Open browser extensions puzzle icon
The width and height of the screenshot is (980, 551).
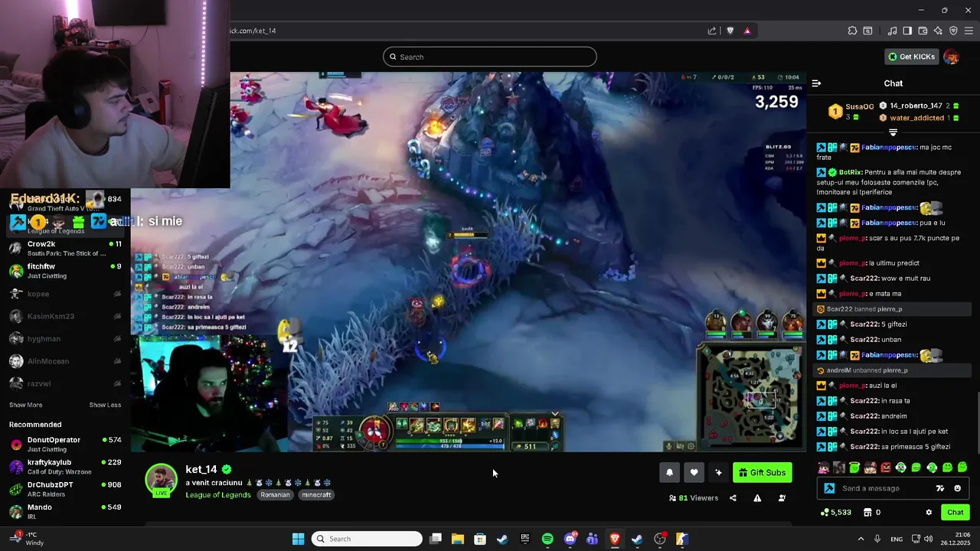pyautogui.click(x=852, y=31)
